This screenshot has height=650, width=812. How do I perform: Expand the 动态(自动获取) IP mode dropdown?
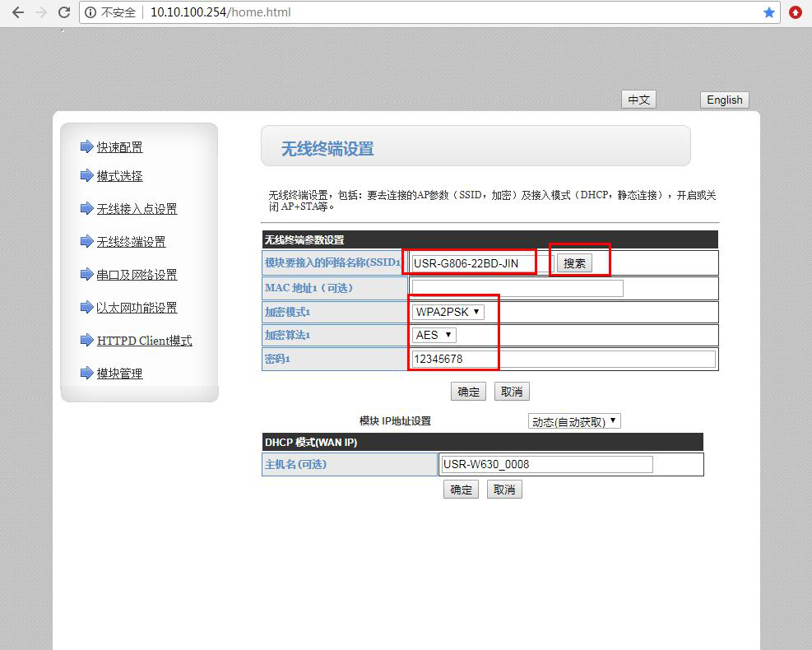coord(574,421)
